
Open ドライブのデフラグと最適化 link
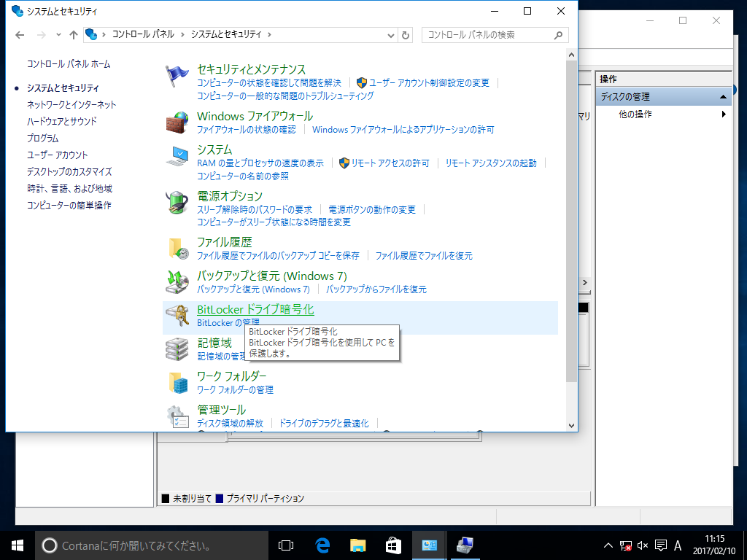(x=324, y=424)
